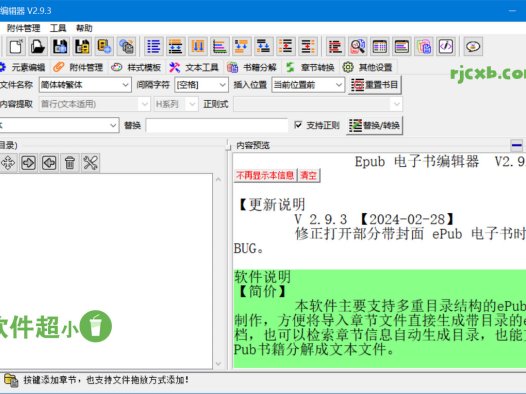Toggle the 支持正则 checkbox
This screenshot has height=394, width=526.
[298, 125]
